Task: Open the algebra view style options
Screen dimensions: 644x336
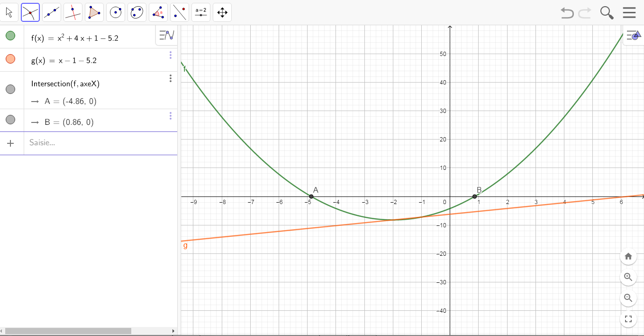Action: [x=166, y=35]
